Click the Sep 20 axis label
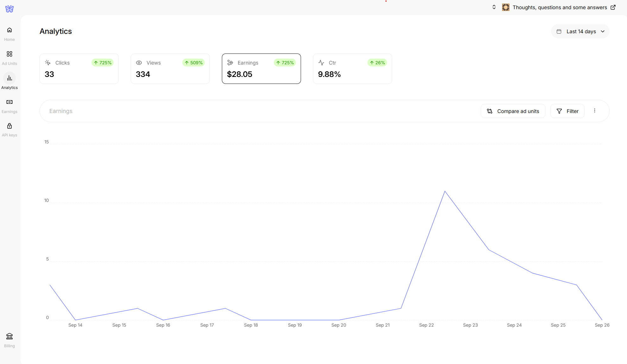Image resolution: width=627 pixels, height=364 pixels. click(339, 325)
